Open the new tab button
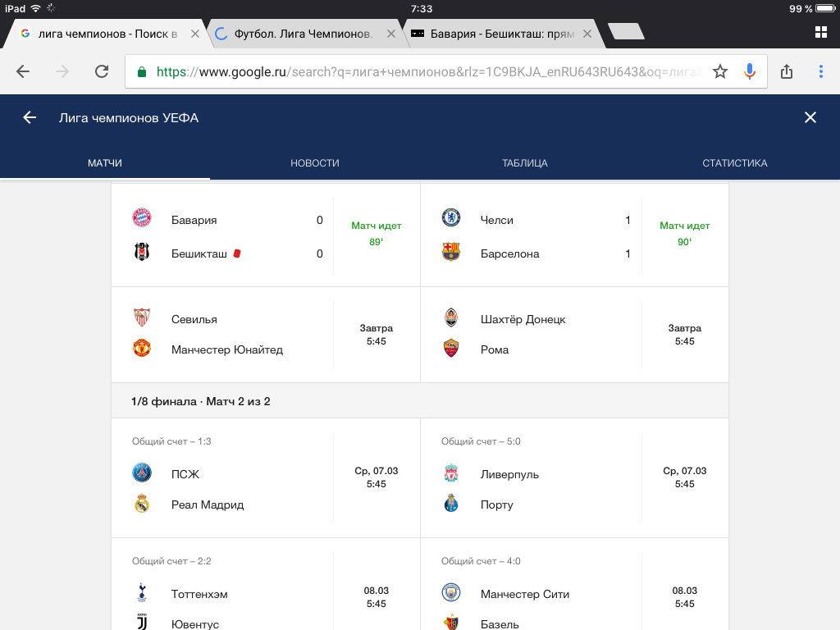This screenshot has height=630, width=840. point(626,32)
